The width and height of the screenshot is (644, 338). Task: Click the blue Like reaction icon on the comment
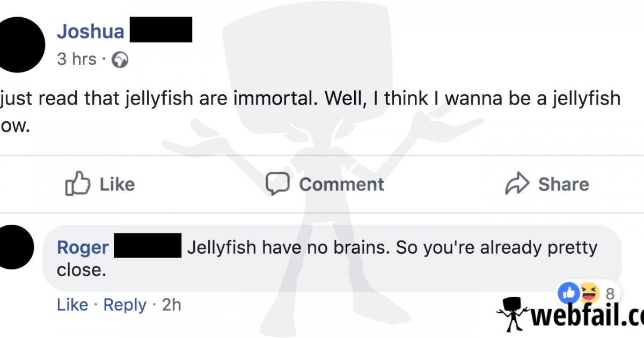pyautogui.click(x=568, y=293)
